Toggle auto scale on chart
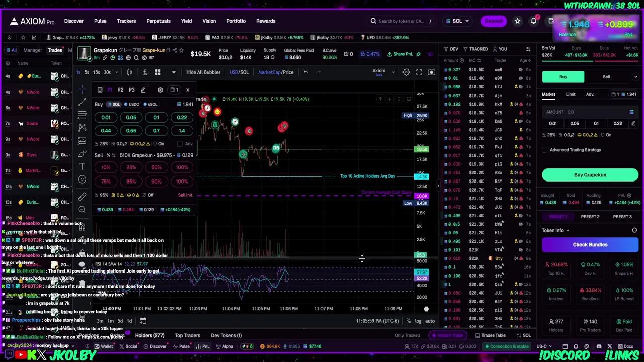The height and width of the screenshot is (362, 644). tap(430, 321)
